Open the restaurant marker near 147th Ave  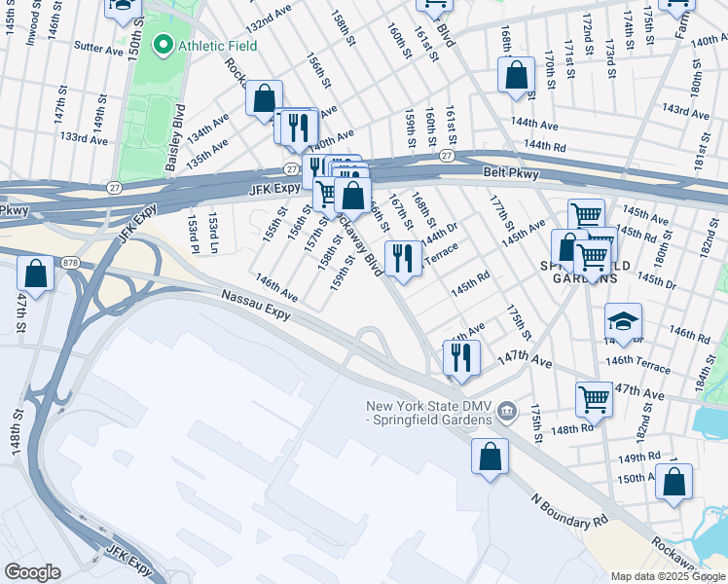(461, 360)
